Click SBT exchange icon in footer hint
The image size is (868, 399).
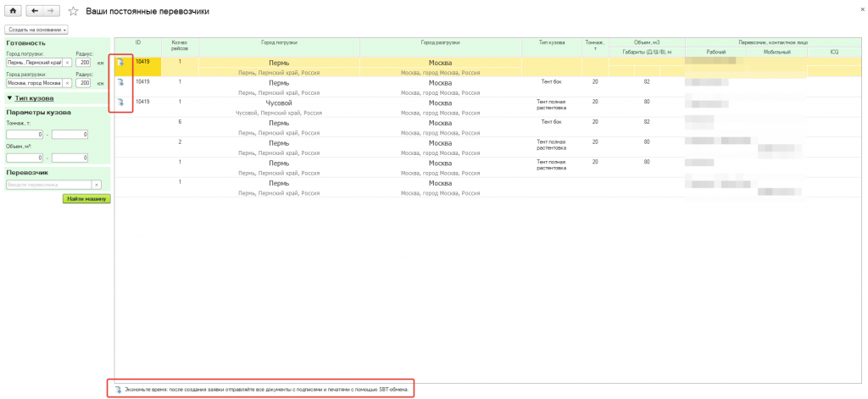[x=119, y=390]
